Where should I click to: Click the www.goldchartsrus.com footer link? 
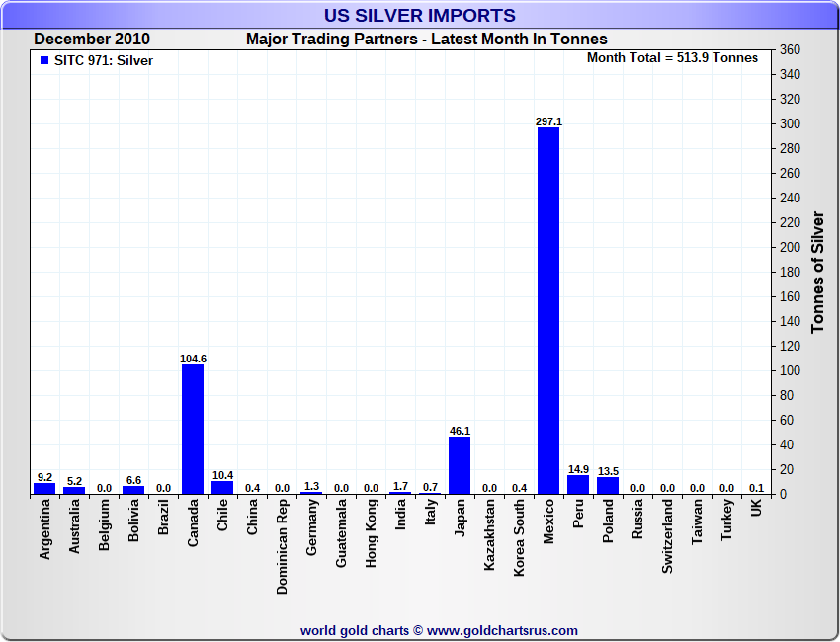502,630
